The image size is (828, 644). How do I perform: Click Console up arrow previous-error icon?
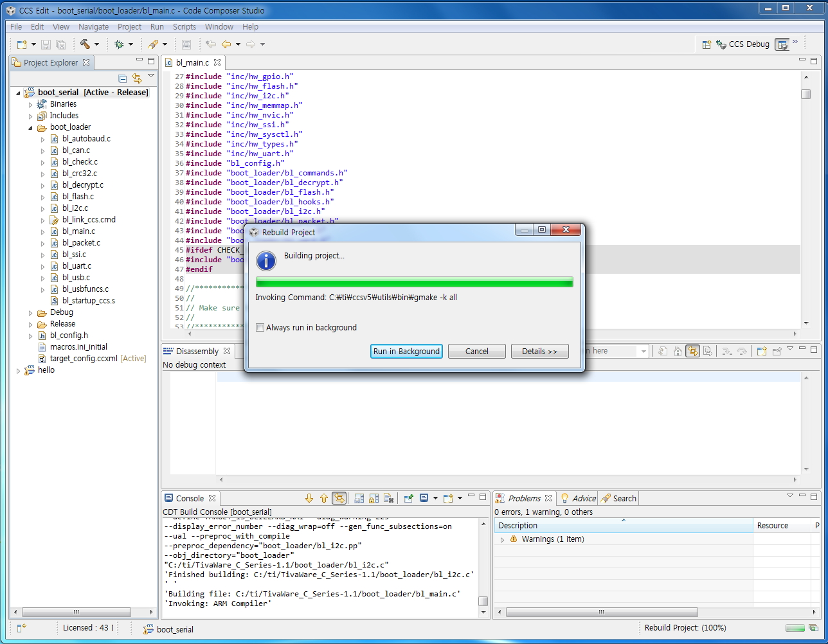pyautogui.click(x=323, y=498)
